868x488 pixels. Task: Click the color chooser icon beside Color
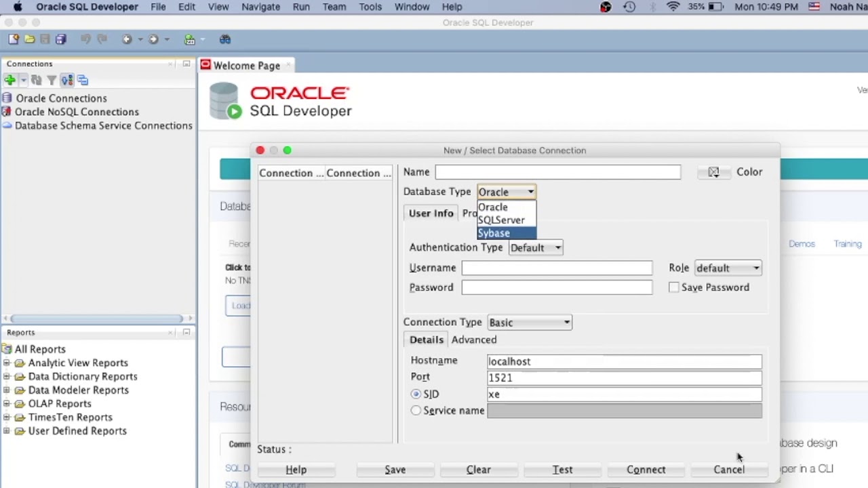pyautogui.click(x=713, y=172)
